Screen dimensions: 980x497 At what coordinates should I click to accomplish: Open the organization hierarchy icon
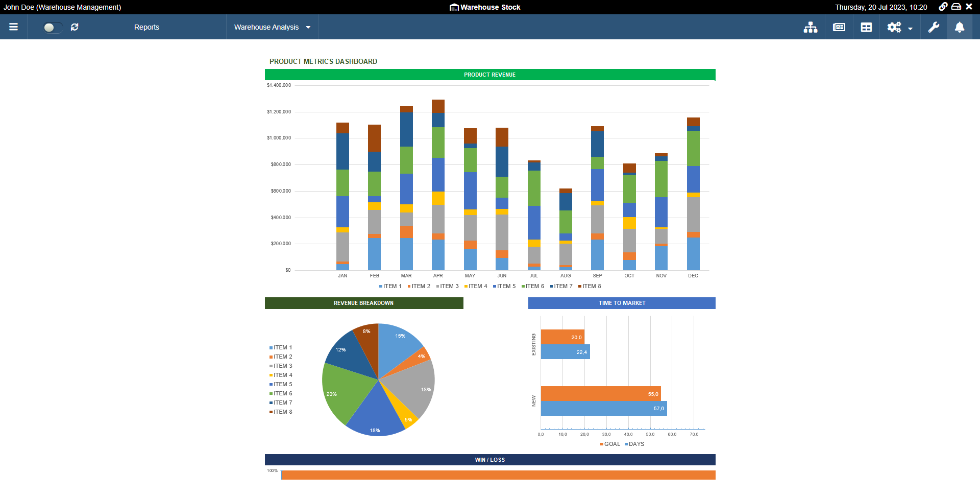[x=810, y=28]
